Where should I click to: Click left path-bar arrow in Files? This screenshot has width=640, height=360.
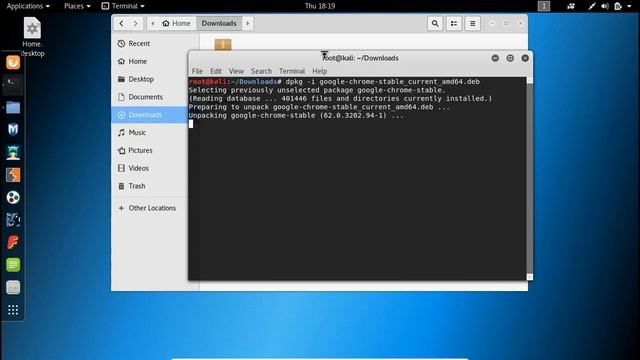153,23
